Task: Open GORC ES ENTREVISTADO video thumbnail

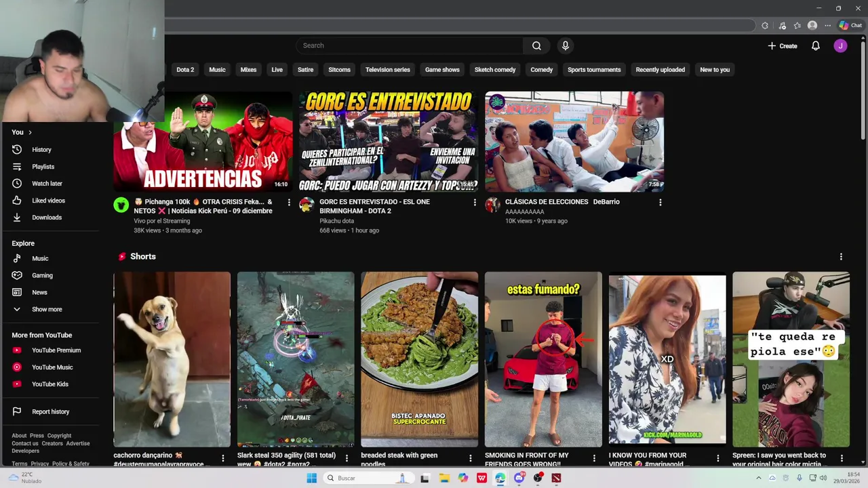Action: click(389, 142)
